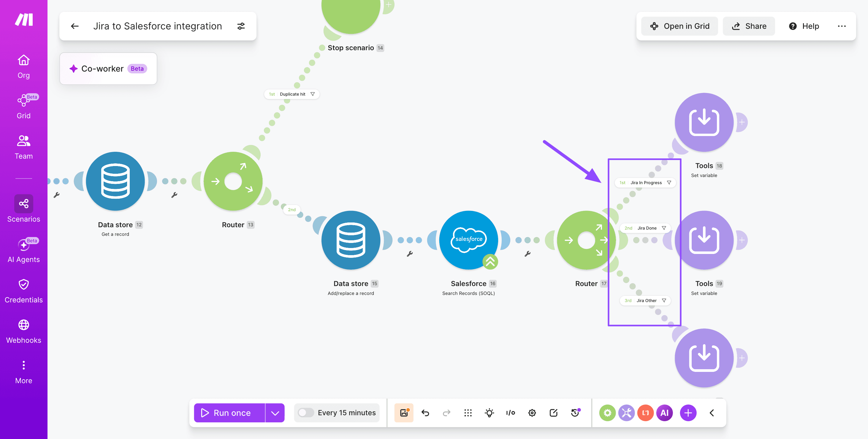868x439 pixels.
Task: Click the lightbulb explain flow icon
Action: point(489,413)
